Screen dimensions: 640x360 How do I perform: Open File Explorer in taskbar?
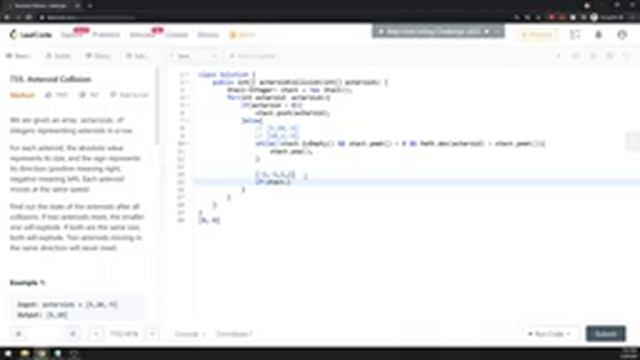pyautogui.click(x=24, y=353)
